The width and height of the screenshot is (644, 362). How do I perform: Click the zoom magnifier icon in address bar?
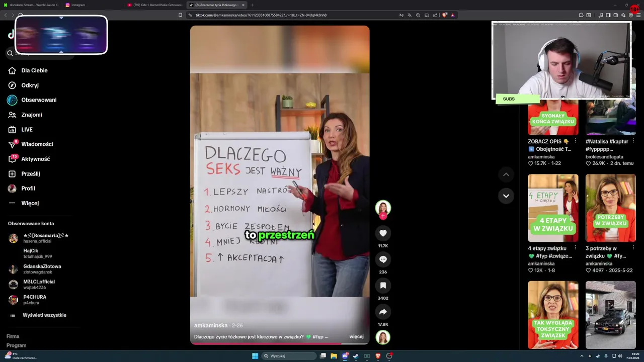pyautogui.click(x=418, y=15)
